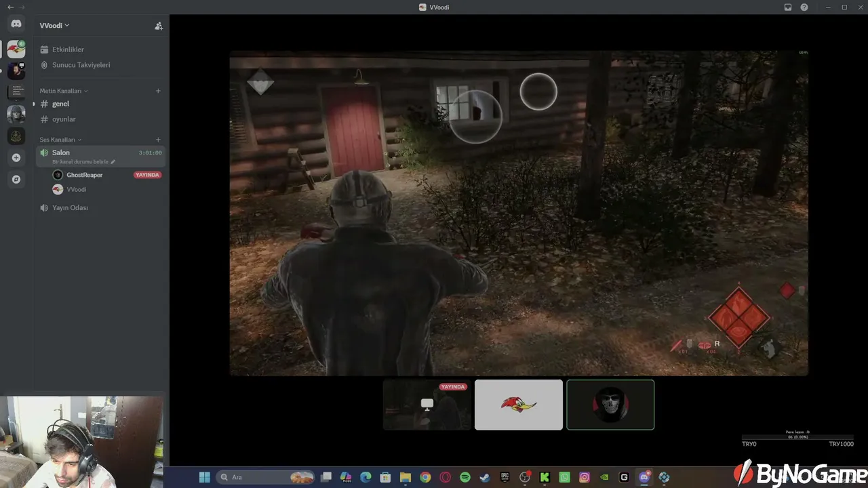Image resolution: width=868 pixels, height=488 pixels.
Task: Add a new server with plus button
Action: click(16, 157)
